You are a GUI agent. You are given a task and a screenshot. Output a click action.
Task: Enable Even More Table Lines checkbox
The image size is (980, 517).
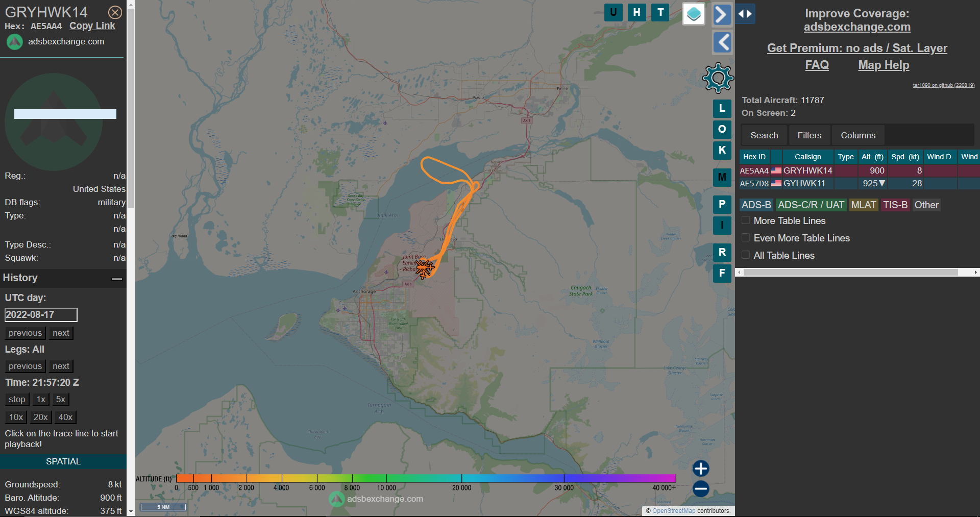click(746, 238)
